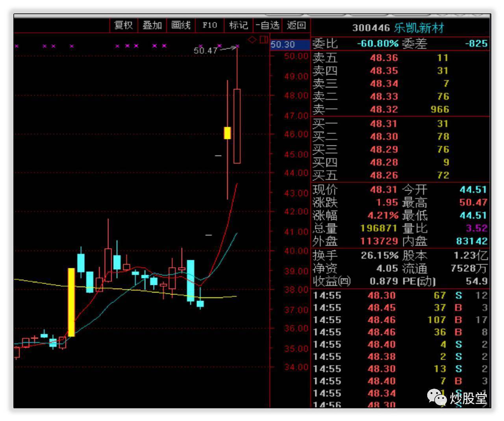Click 股本 value 1.23亿
The height and width of the screenshot is (421, 504).
[471, 255]
